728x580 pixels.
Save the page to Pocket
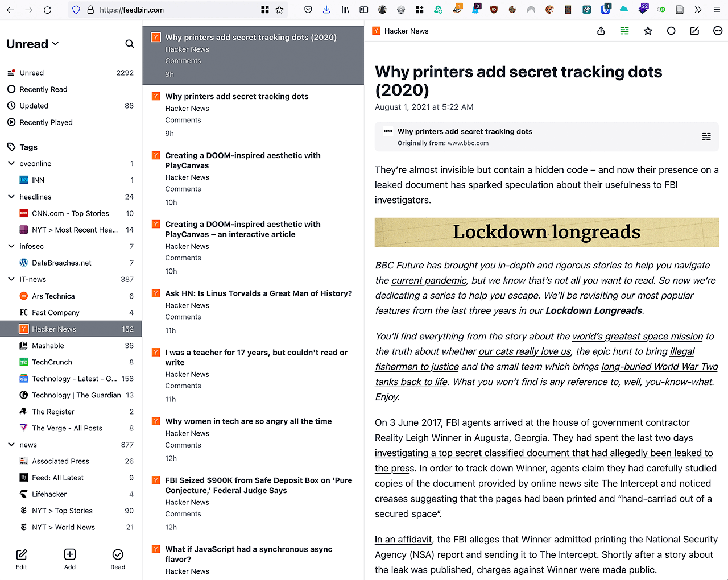click(x=308, y=10)
